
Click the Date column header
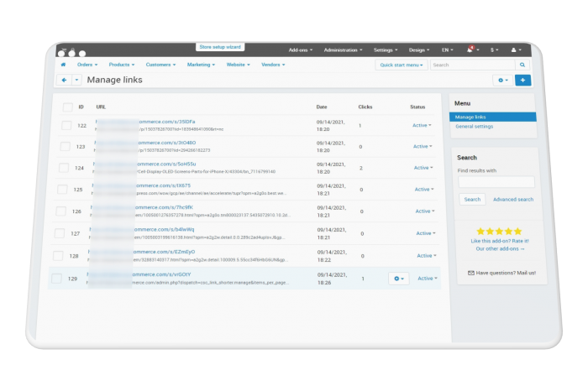click(x=322, y=107)
